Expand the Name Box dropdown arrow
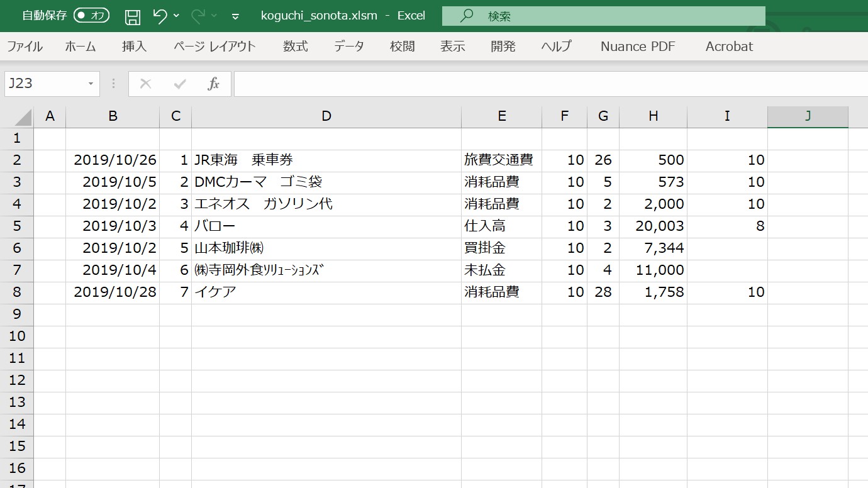Screen dimensions: 868x488 tap(91, 84)
